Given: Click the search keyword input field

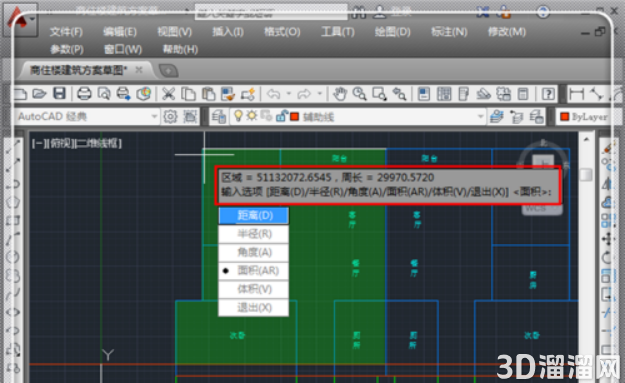Looking at the screenshot, I should tap(271, 12).
